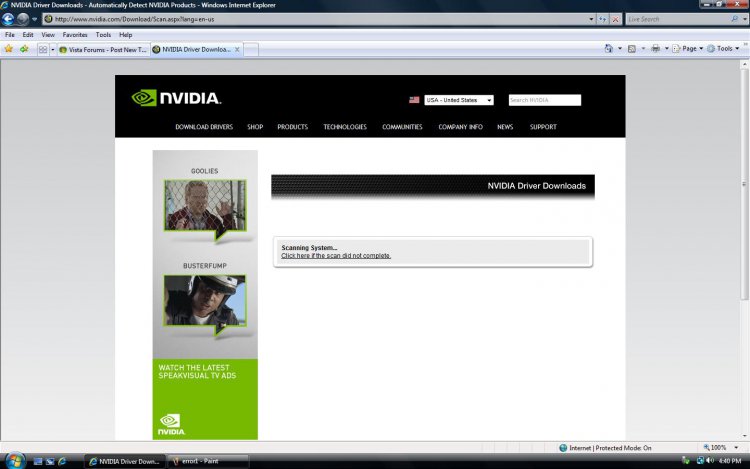Open the Support nav link
This screenshot has width=750, height=469.
(543, 127)
